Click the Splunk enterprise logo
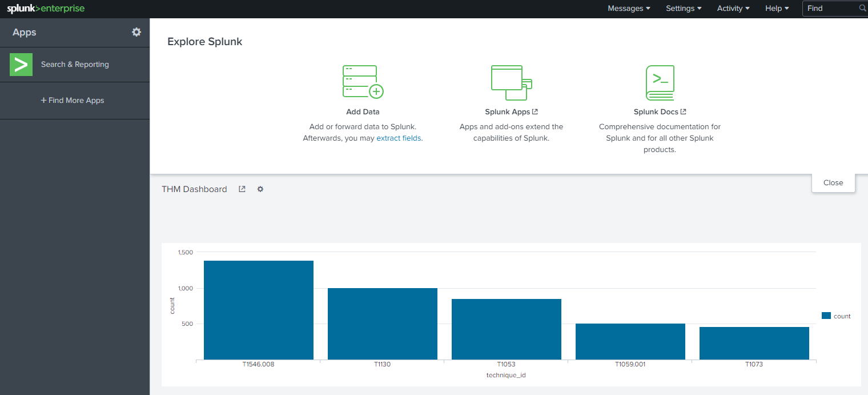The image size is (868, 395). coord(46,9)
